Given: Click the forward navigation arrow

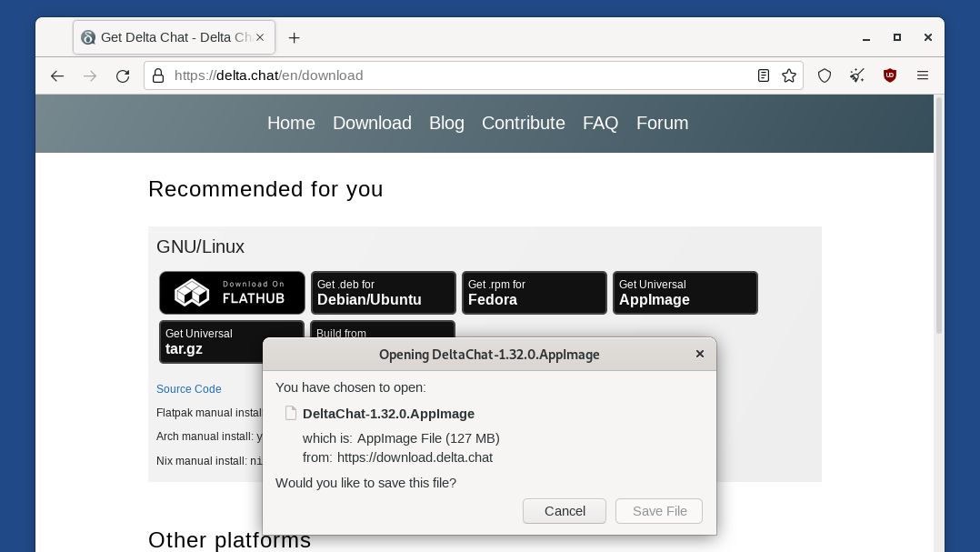Looking at the screenshot, I should 90,75.
